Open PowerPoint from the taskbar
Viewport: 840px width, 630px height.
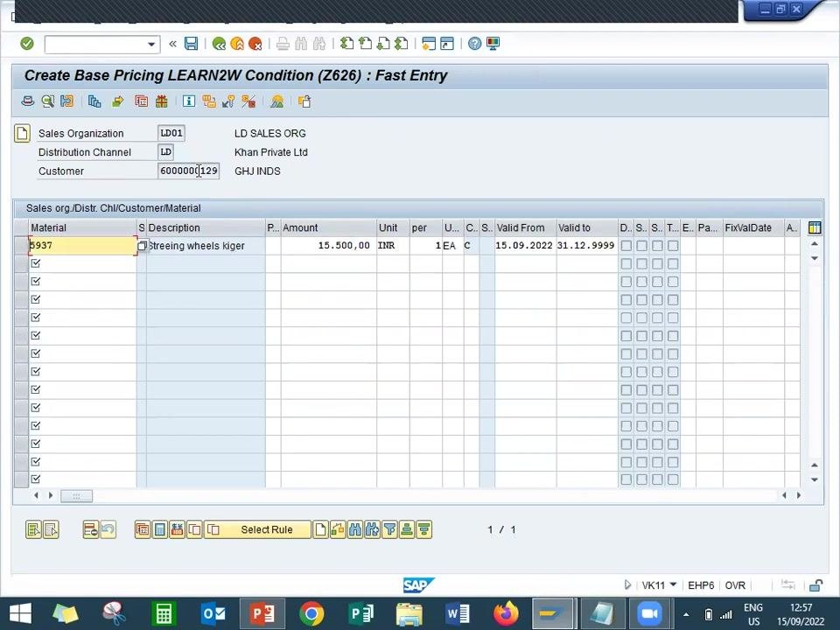[262, 614]
